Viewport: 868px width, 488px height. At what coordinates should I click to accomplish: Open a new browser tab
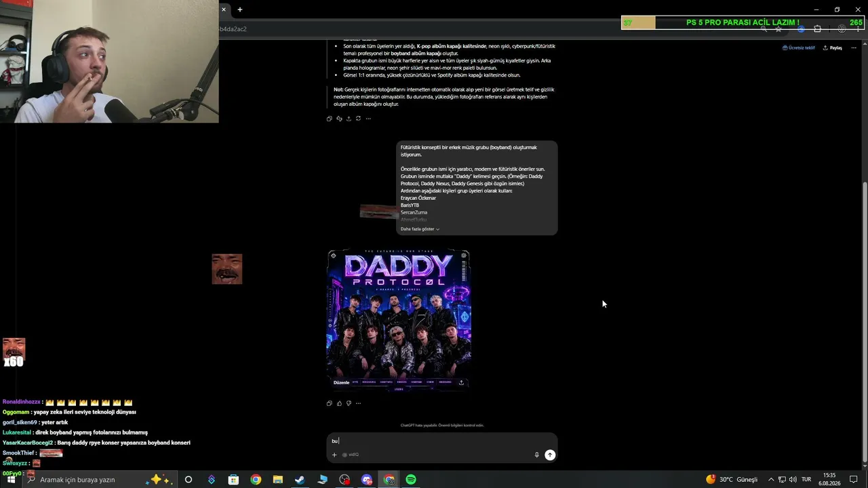[239, 9]
